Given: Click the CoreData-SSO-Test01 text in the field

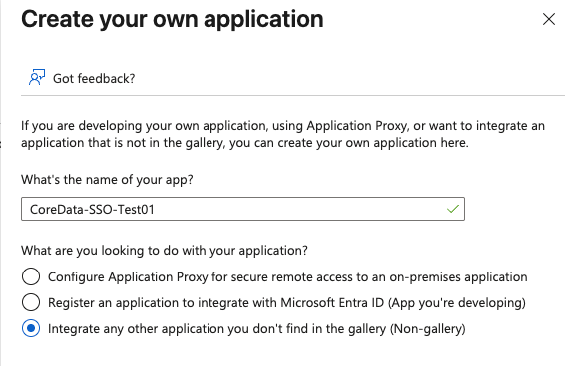Looking at the screenshot, I should [x=92, y=209].
